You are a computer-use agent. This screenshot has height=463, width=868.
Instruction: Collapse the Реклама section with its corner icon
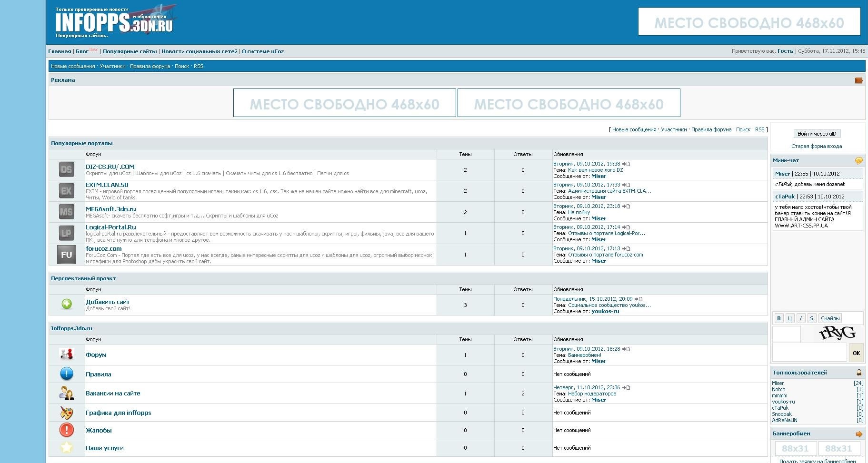858,80
